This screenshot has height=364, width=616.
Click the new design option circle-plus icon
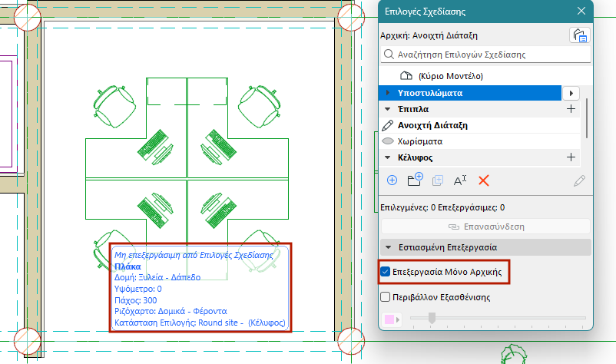click(x=392, y=180)
